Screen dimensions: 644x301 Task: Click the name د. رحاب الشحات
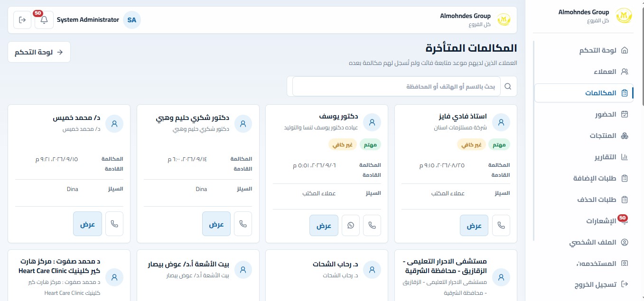[335, 264]
